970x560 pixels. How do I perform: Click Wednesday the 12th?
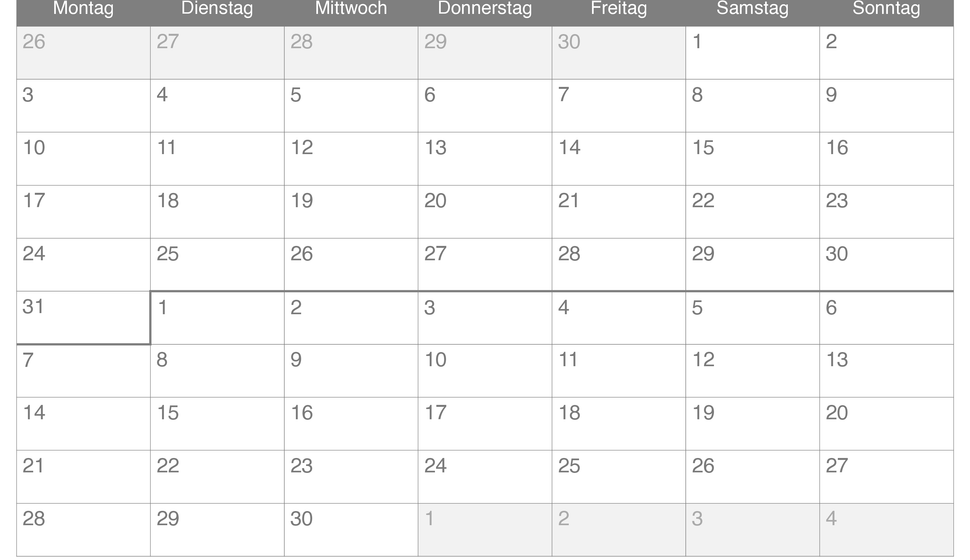click(x=351, y=158)
